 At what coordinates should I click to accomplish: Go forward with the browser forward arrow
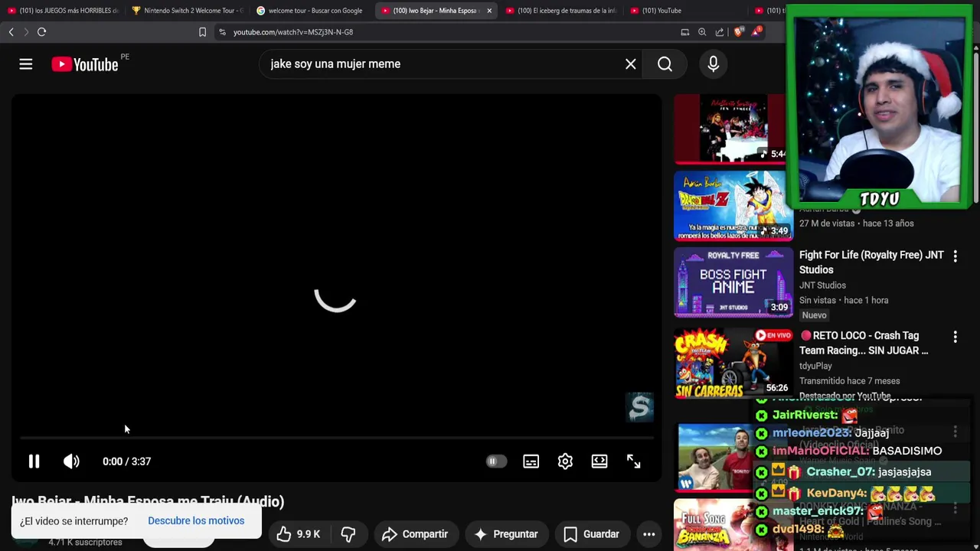pyautogui.click(x=25, y=32)
